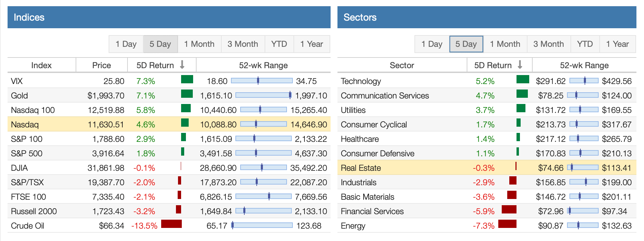Open the Communication Services sector
This screenshot has width=644, height=241.
click(x=487, y=95)
